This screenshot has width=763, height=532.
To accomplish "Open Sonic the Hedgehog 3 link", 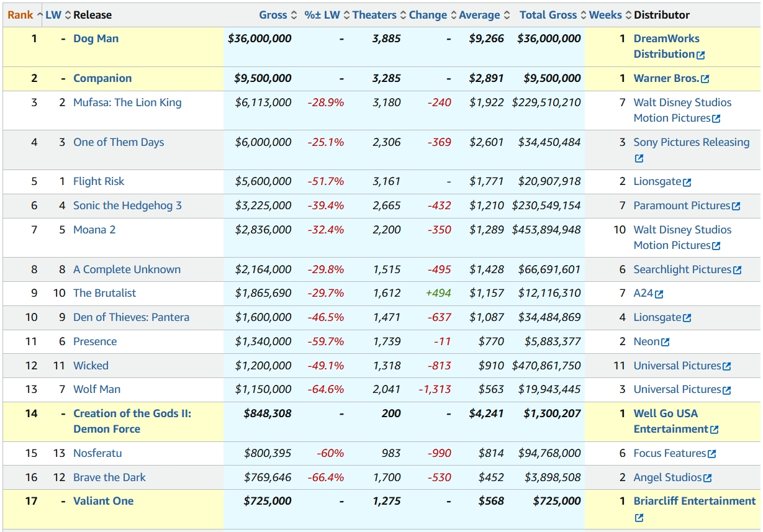I will click(x=127, y=205).
